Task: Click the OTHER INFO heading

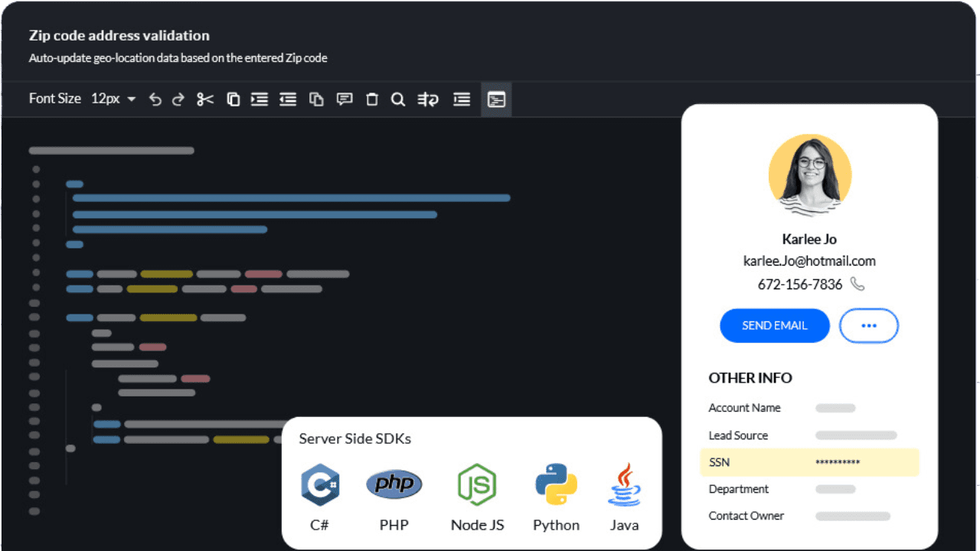Action: tap(750, 378)
